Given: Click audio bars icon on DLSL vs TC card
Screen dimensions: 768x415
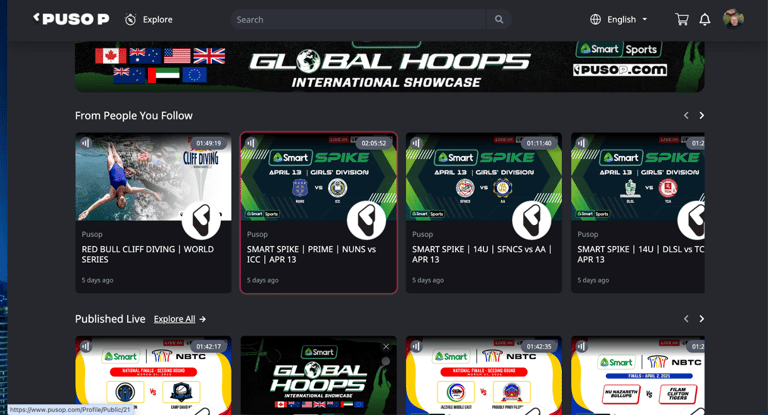Looking at the screenshot, I should click(x=581, y=143).
